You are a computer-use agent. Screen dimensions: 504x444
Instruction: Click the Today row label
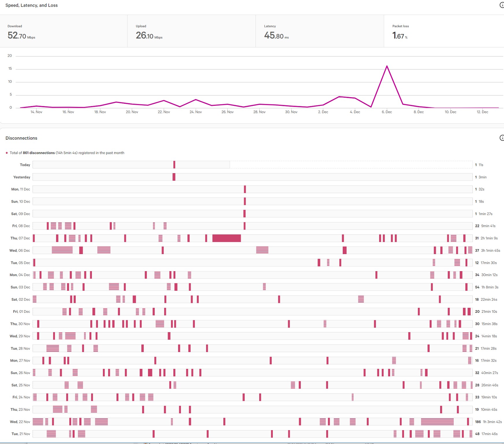[25, 165]
